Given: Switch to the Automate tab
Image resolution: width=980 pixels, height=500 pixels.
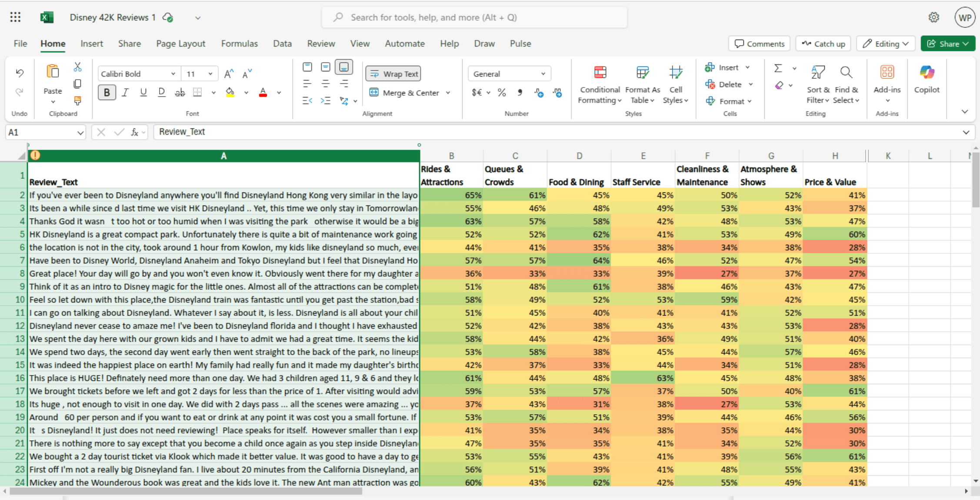Looking at the screenshot, I should click(x=404, y=44).
